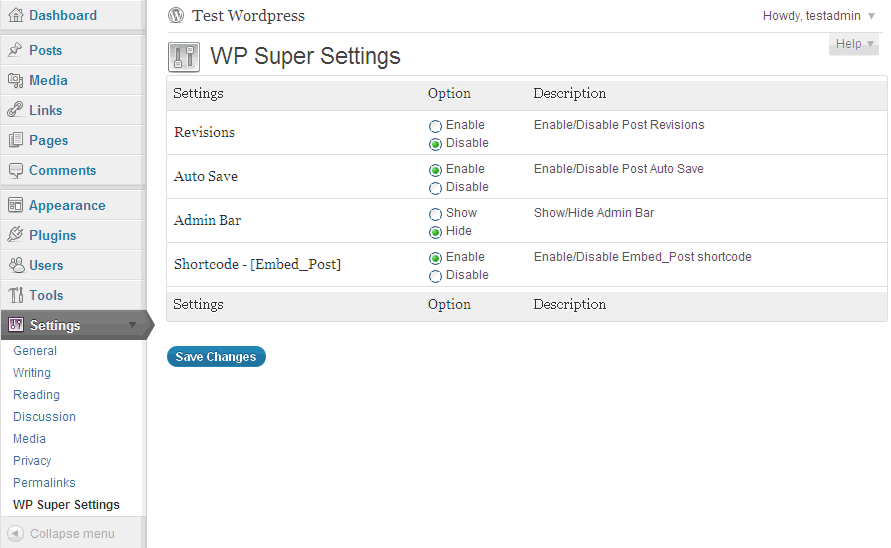Click the Revisions setting label
Screen dimensions: 891x548
(205, 132)
